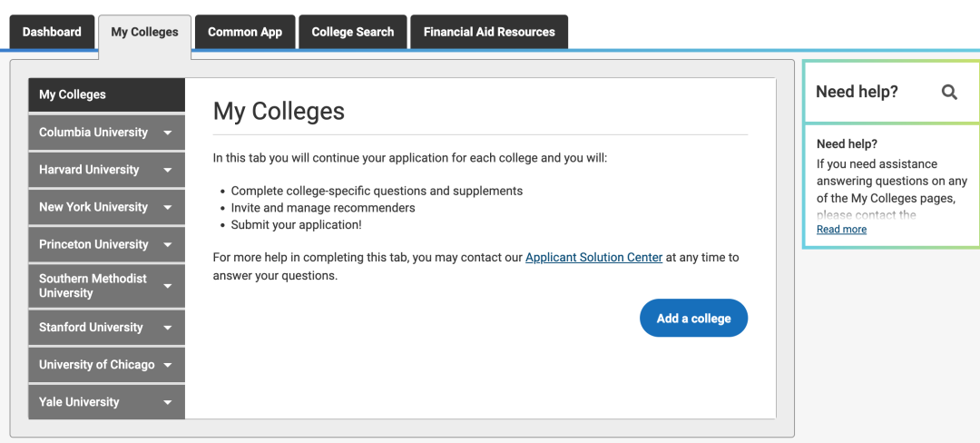The width and height of the screenshot is (980, 443).
Task: Expand the Yale University dropdown arrow
Action: pos(167,402)
